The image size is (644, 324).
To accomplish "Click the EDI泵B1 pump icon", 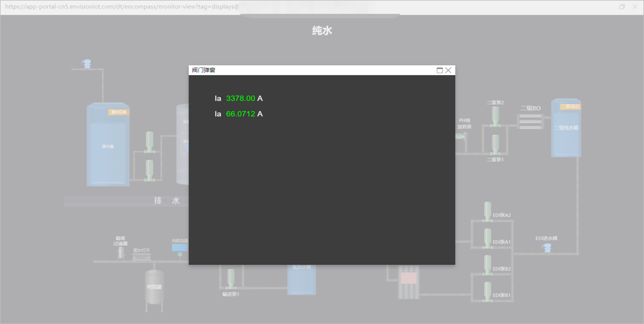I will (x=488, y=292).
